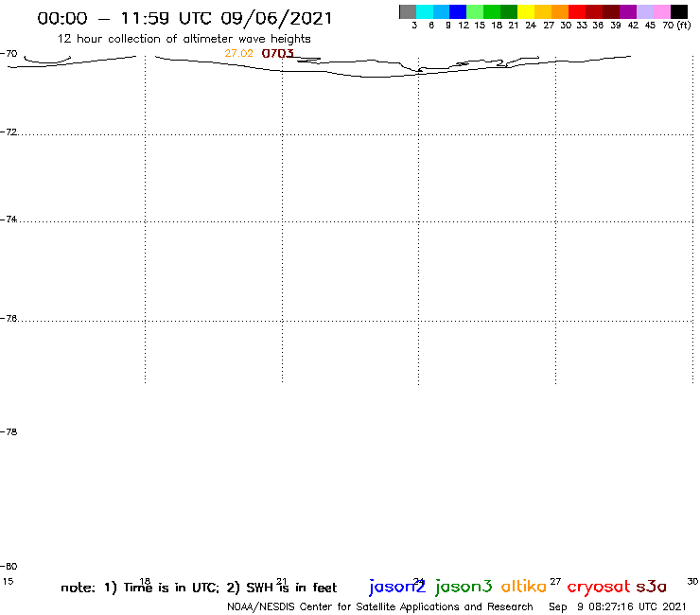Screen dimensions: 700x615
Task: Click the 'NOAA/NESDIS Center for Satellite Applications and Research' credit
Action: coord(380,607)
